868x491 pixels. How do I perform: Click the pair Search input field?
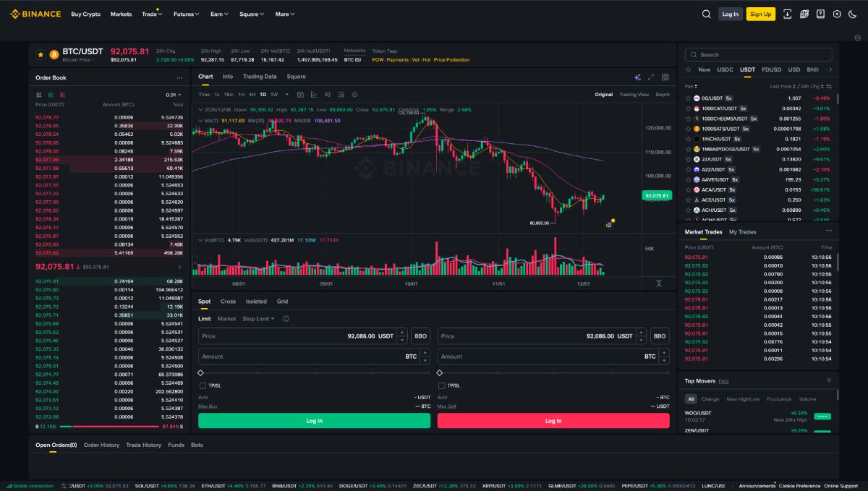coord(759,55)
